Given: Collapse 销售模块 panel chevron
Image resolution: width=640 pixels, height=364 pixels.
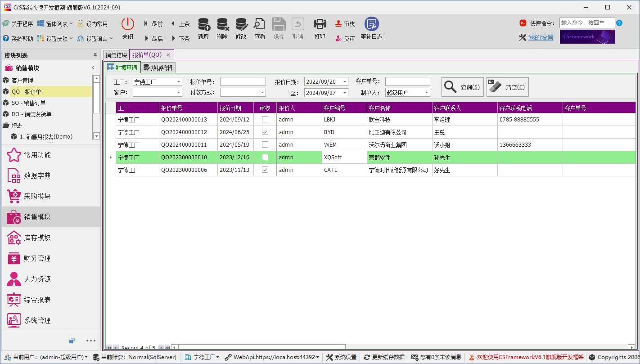Looking at the screenshot, I should pos(93,68).
